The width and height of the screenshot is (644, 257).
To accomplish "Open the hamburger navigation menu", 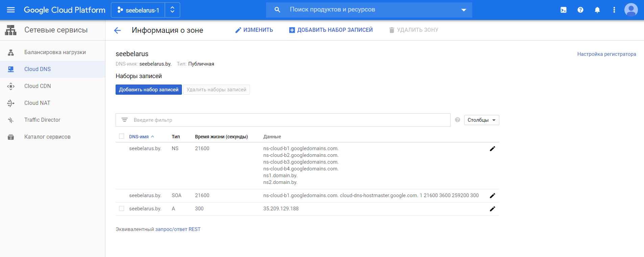I will (11, 10).
